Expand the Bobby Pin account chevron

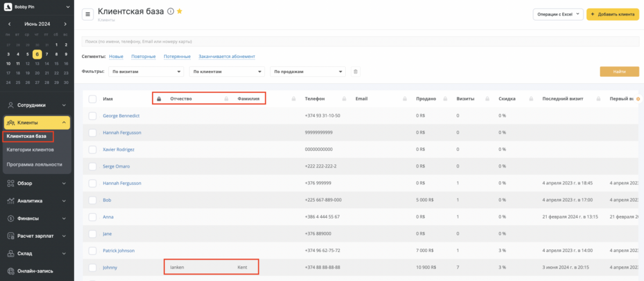coord(68,7)
